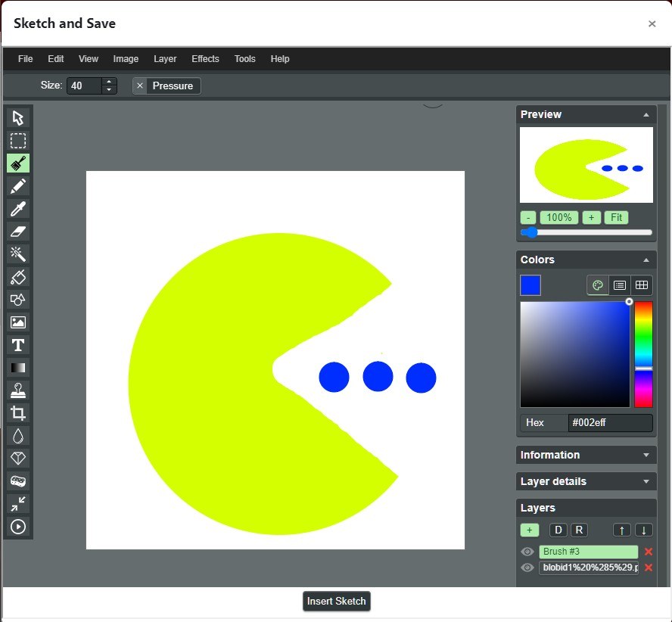Expand the Layer details panel
This screenshot has height=622, width=672.
tap(646, 481)
